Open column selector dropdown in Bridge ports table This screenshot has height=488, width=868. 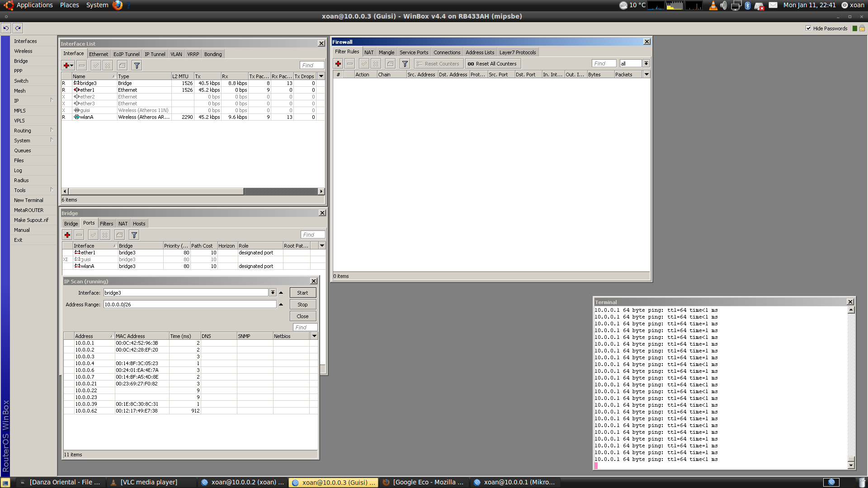pyautogui.click(x=322, y=246)
